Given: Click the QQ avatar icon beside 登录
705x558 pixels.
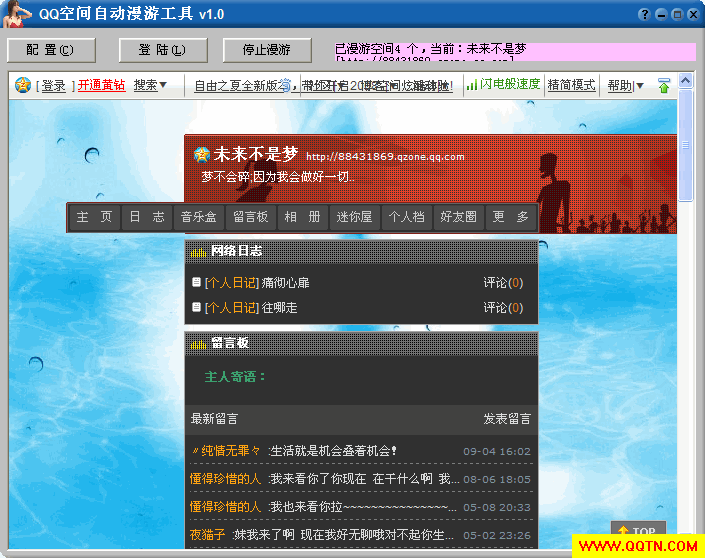Looking at the screenshot, I should tap(23, 86).
